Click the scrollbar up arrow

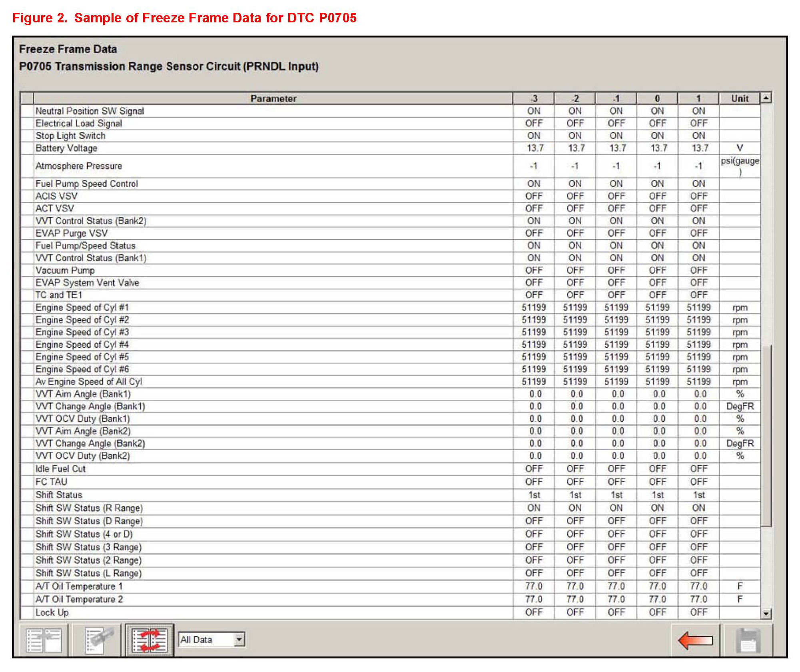(x=766, y=98)
